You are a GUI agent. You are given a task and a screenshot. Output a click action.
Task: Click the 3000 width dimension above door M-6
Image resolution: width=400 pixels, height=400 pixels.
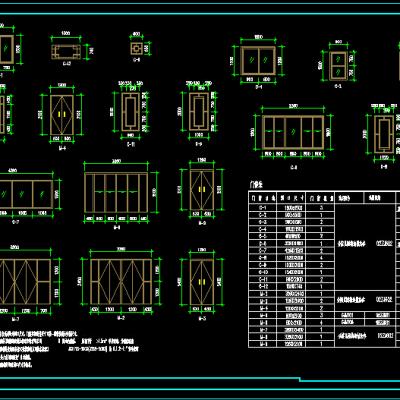pyautogui.click(x=116, y=162)
